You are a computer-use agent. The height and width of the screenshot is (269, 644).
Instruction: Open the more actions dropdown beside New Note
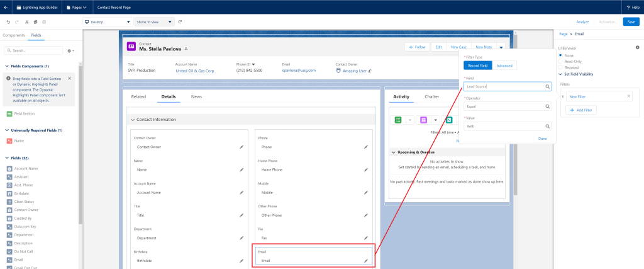501,47
